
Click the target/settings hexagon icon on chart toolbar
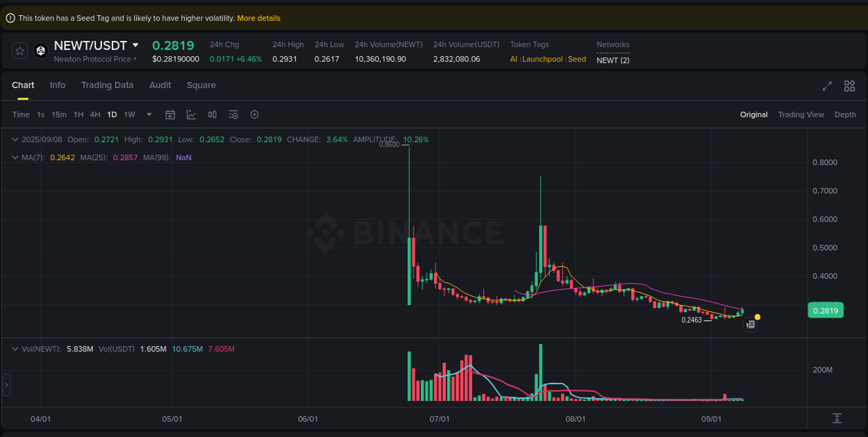click(x=254, y=114)
